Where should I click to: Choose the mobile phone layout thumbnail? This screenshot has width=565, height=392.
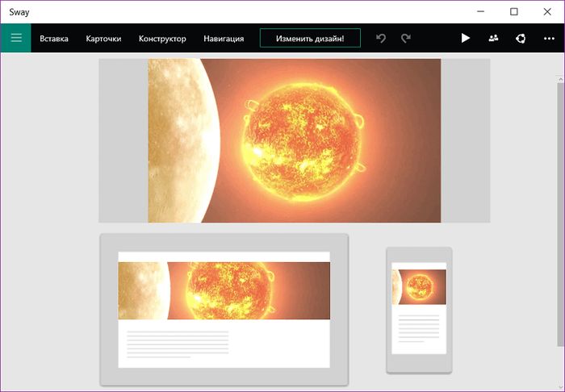pyautogui.click(x=419, y=310)
